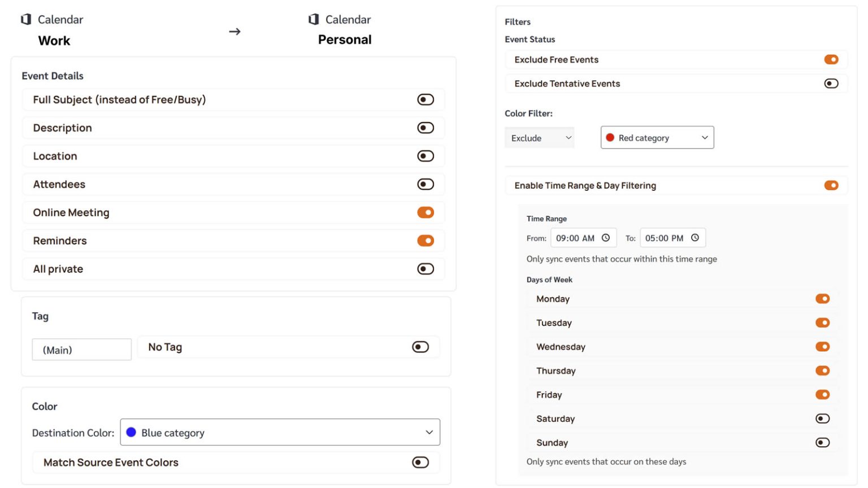Switch off Wednesday in Days of Week

click(823, 347)
